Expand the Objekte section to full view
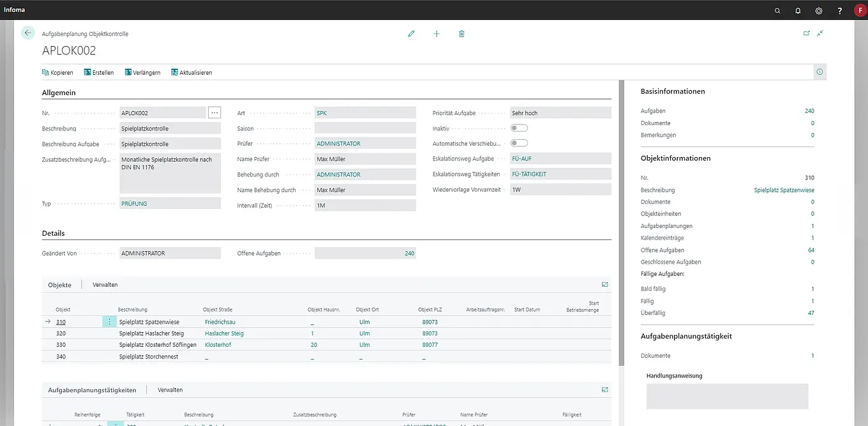 604,285
